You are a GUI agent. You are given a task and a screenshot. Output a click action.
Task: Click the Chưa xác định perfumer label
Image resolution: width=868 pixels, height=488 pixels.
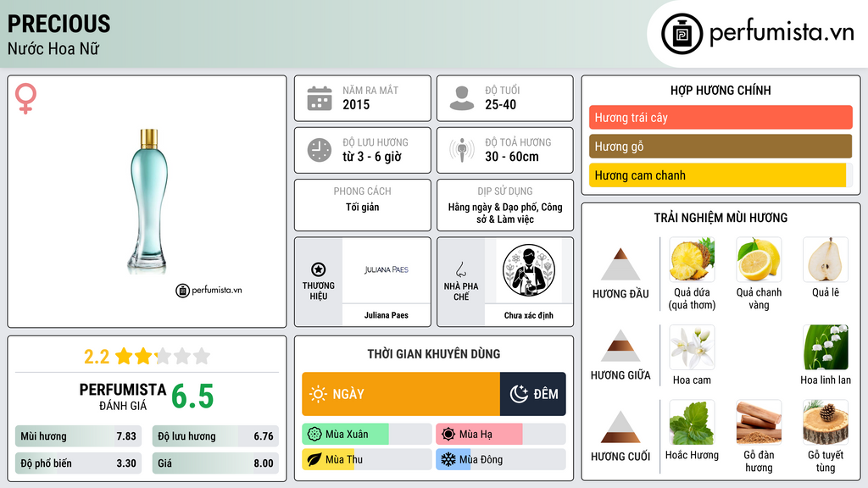click(529, 315)
